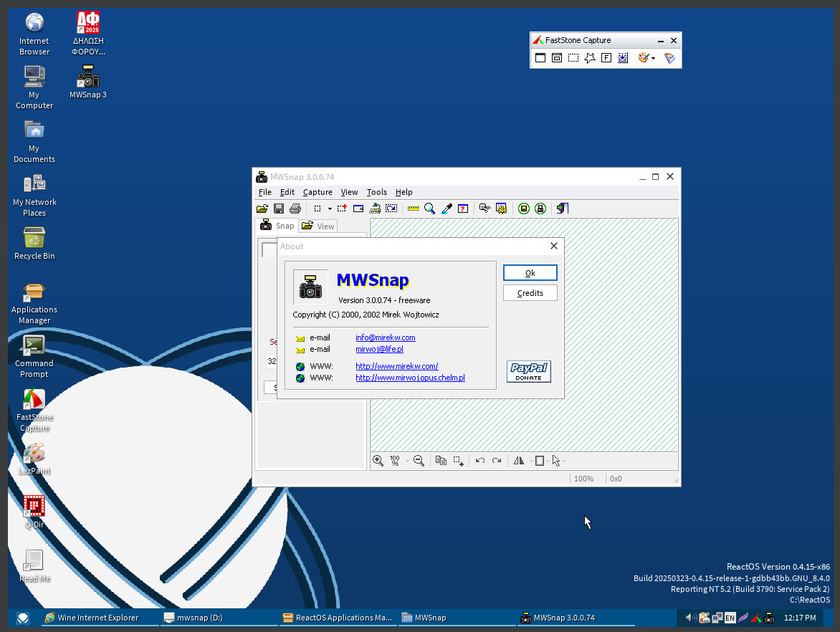Open the View menu
This screenshot has height=632, width=840.
point(349,192)
